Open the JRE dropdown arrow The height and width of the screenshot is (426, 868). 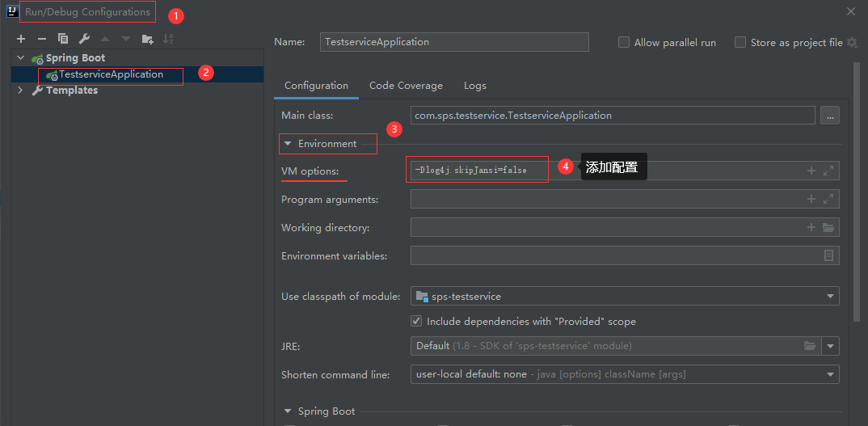pyautogui.click(x=830, y=346)
